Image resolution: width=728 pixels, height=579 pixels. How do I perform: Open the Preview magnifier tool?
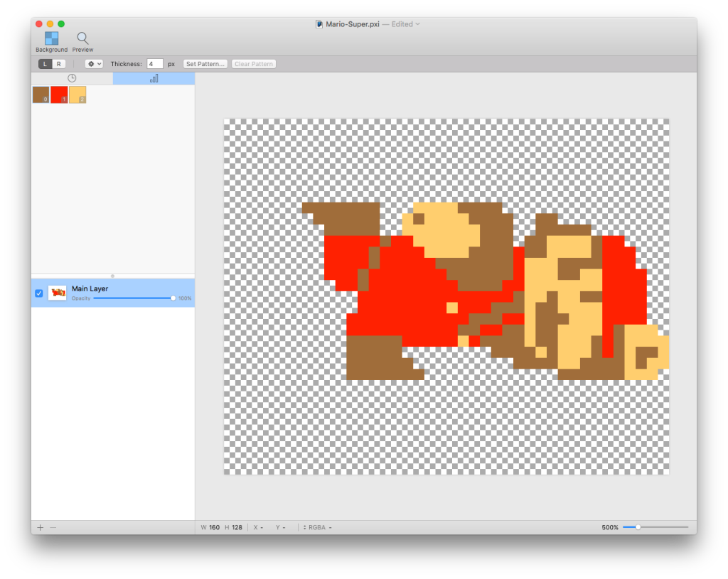[82, 38]
